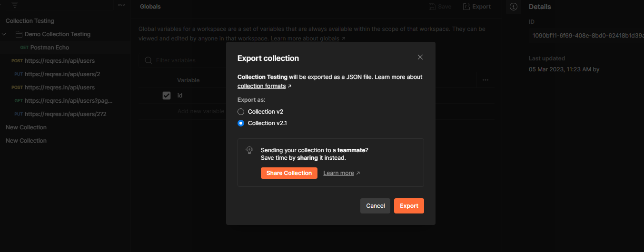Click the folder icon of Demo Collection Testing
This screenshot has width=644, height=252.
[x=19, y=34]
